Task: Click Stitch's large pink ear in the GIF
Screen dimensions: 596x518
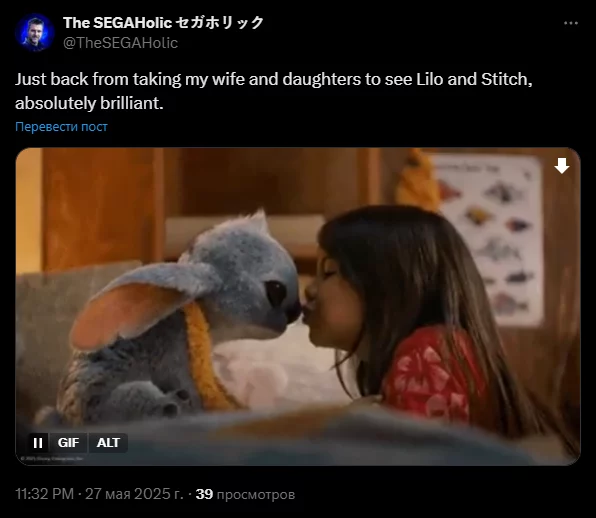Action: 129,314
